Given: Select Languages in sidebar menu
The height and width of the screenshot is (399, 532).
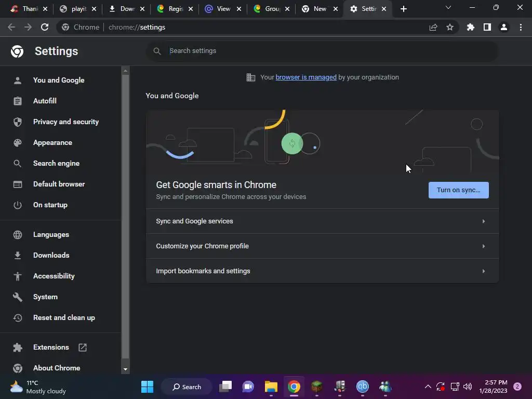Looking at the screenshot, I should pyautogui.click(x=51, y=235).
